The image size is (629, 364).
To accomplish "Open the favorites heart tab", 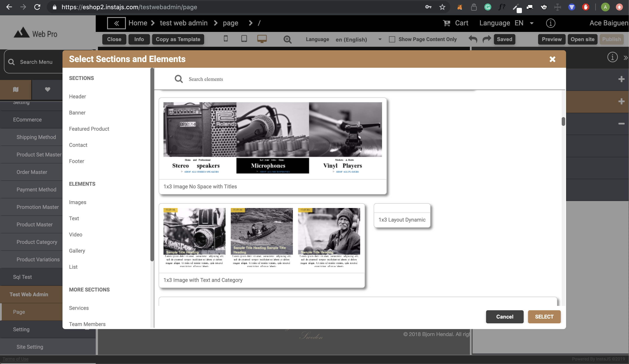I will coord(47,89).
